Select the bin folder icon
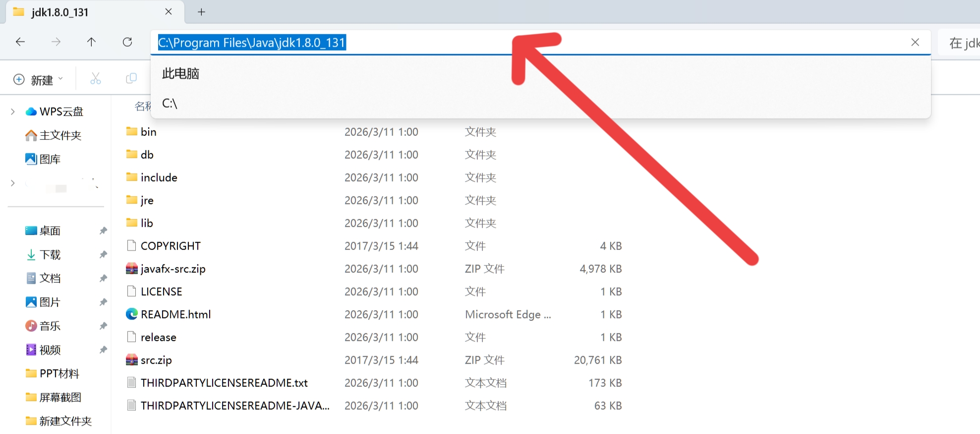The height and width of the screenshot is (434, 980). pos(131,131)
